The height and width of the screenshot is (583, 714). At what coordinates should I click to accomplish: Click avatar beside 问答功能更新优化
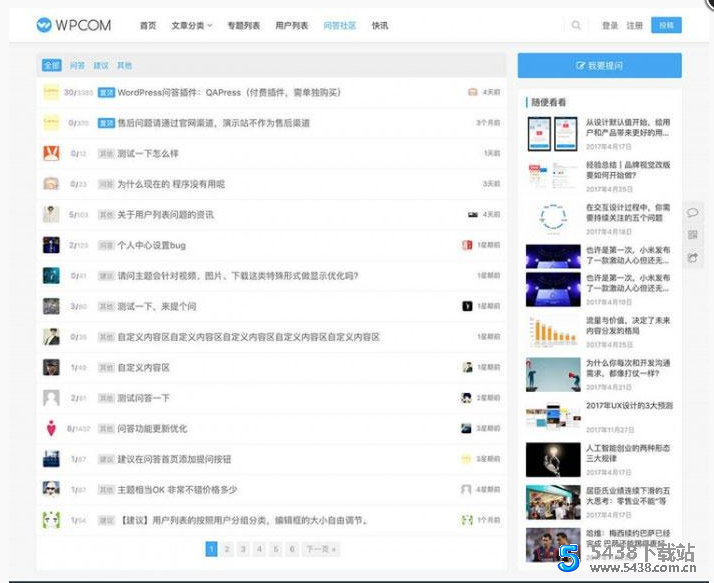(51, 429)
